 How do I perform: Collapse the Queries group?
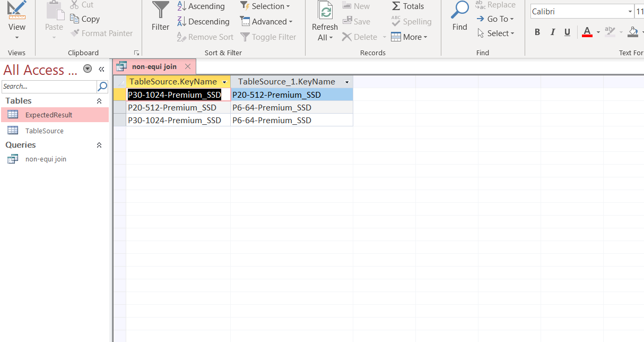pyautogui.click(x=99, y=145)
